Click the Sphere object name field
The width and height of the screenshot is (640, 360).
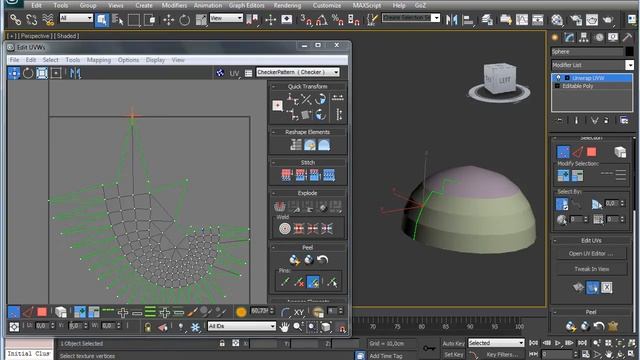coord(587,51)
